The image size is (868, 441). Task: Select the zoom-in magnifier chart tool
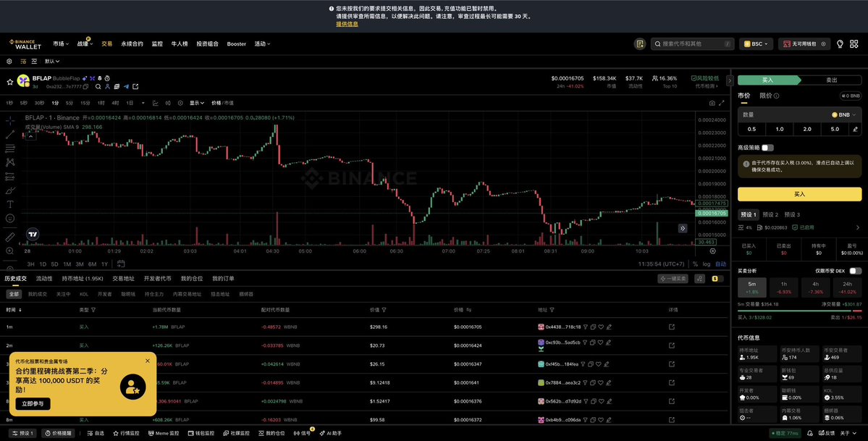10,251
